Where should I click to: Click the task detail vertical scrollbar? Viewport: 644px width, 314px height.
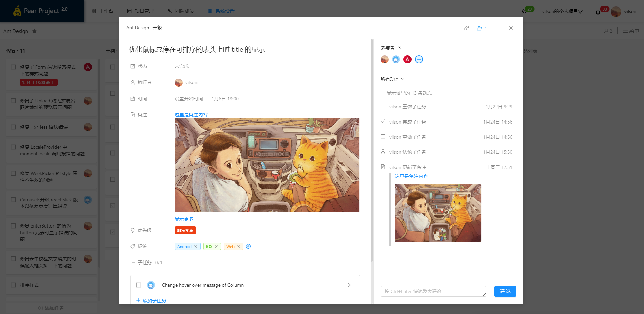pos(372,150)
